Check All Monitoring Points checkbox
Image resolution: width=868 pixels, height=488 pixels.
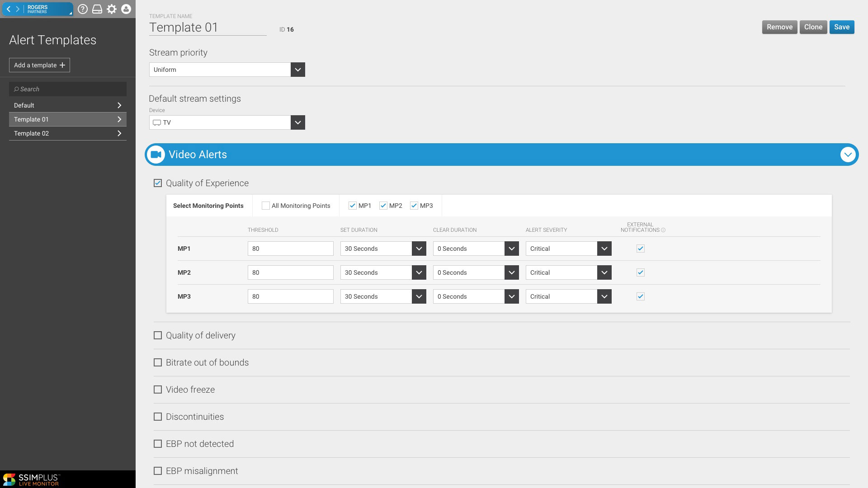click(266, 206)
